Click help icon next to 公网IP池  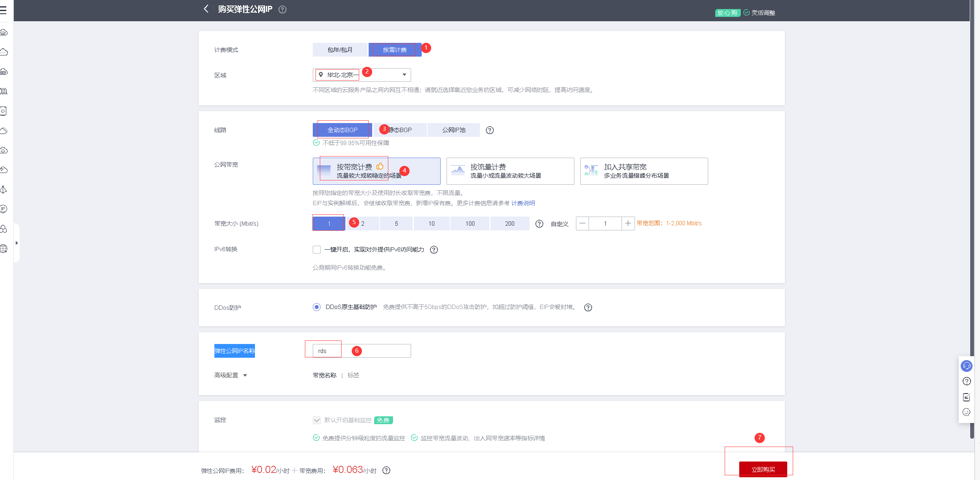pyautogui.click(x=489, y=130)
